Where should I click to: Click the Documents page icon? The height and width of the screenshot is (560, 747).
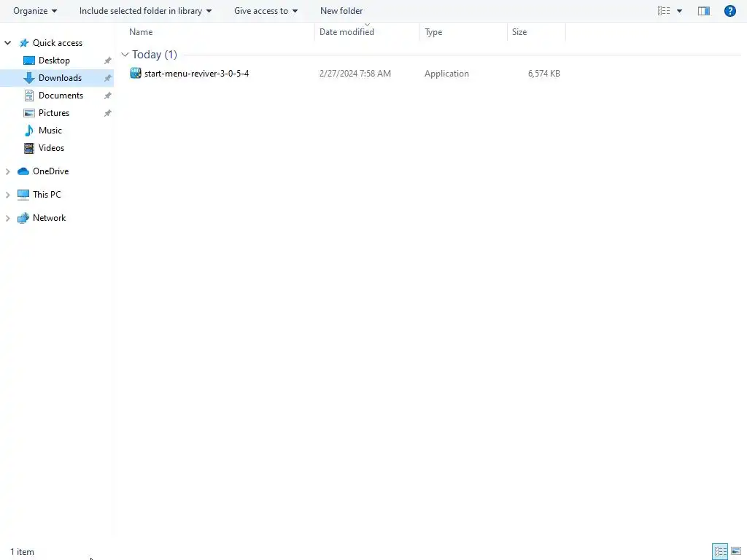click(29, 96)
